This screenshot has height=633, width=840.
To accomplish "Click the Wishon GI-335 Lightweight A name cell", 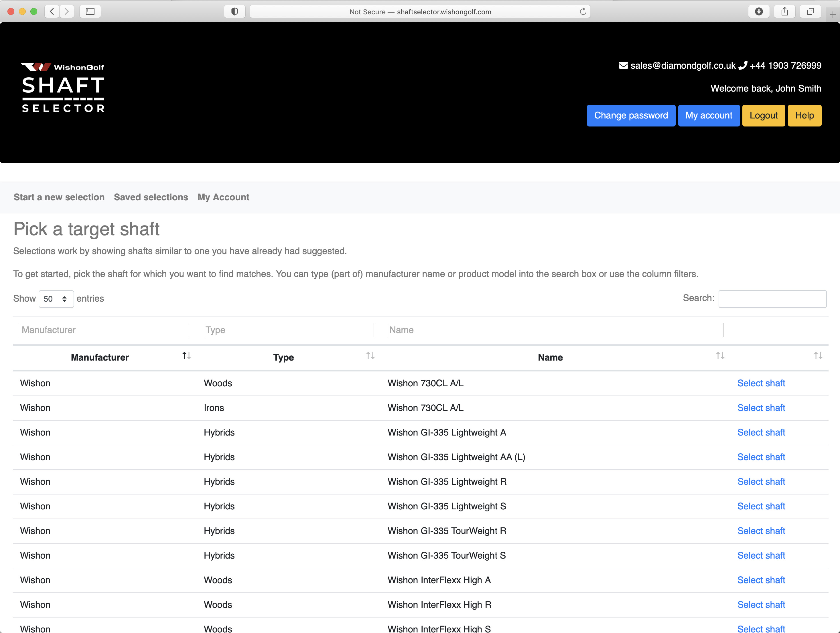I will 447,432.
